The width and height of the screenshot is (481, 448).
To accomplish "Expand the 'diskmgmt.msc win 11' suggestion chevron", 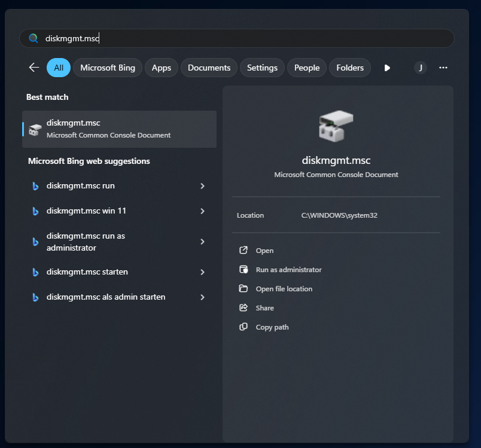I will 202,211.
